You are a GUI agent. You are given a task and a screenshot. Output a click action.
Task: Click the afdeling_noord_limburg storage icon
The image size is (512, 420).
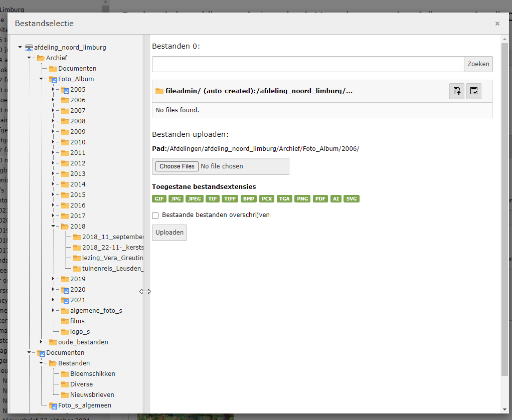pos(29,48)
